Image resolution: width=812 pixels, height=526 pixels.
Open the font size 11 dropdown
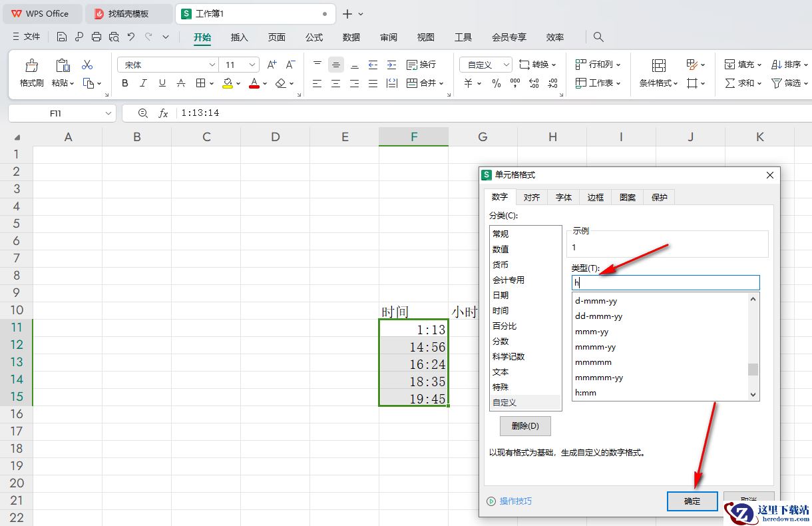click(x=252, y=65)
